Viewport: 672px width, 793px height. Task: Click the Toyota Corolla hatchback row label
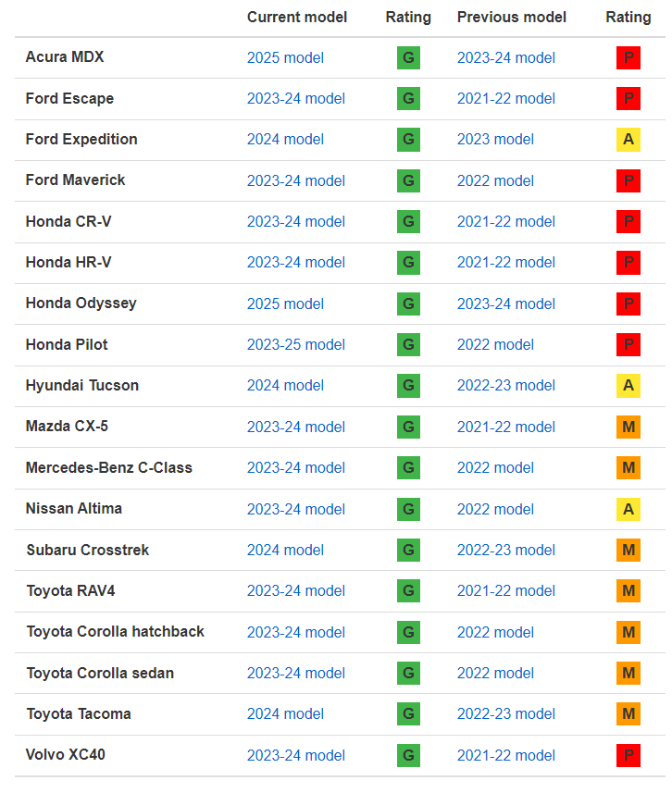pyautogui.click(x=116, y=632)
